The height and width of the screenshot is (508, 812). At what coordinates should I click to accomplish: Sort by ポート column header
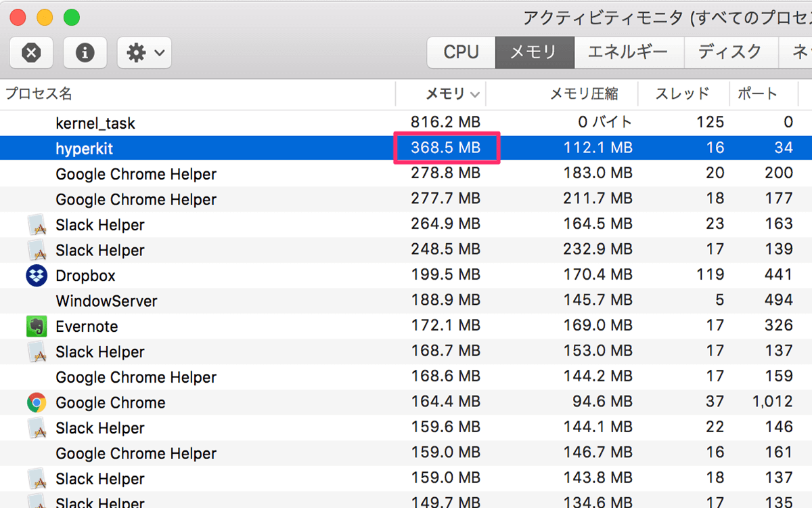[x=757, y=93]
